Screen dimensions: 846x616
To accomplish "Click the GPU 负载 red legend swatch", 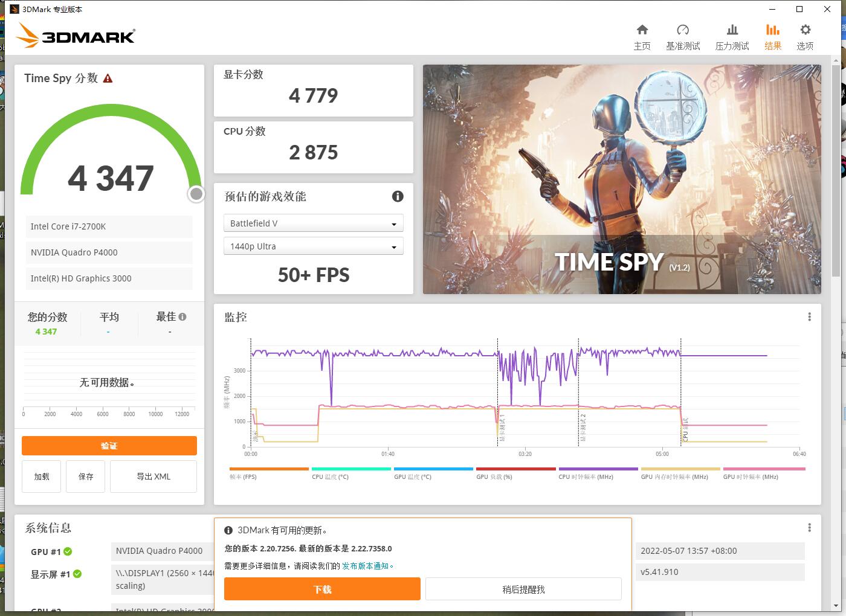I will 515,469.
